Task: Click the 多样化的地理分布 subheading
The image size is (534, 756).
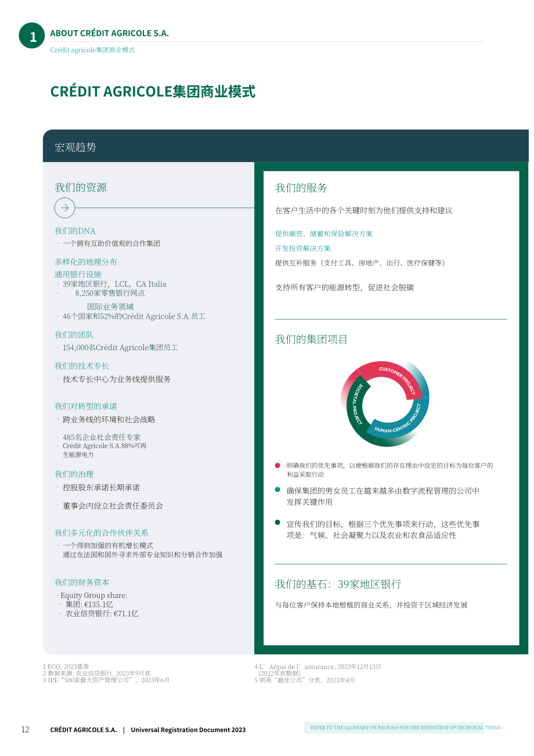Action: [x=86, y=262]
